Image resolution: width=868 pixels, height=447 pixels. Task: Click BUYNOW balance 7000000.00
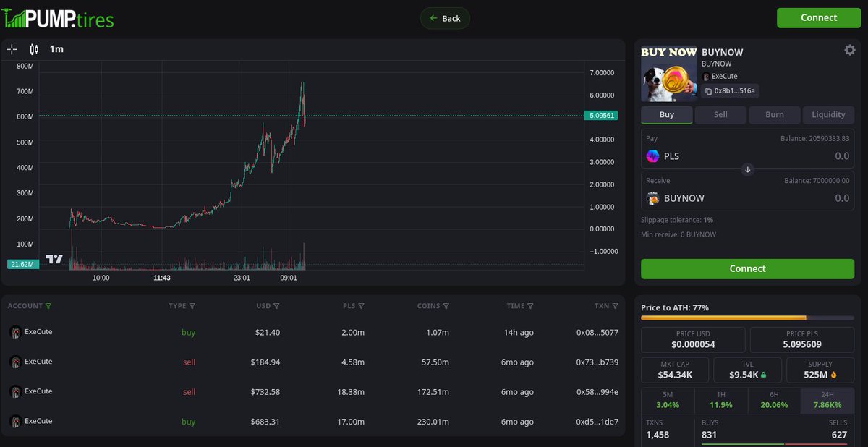(817, 180)
